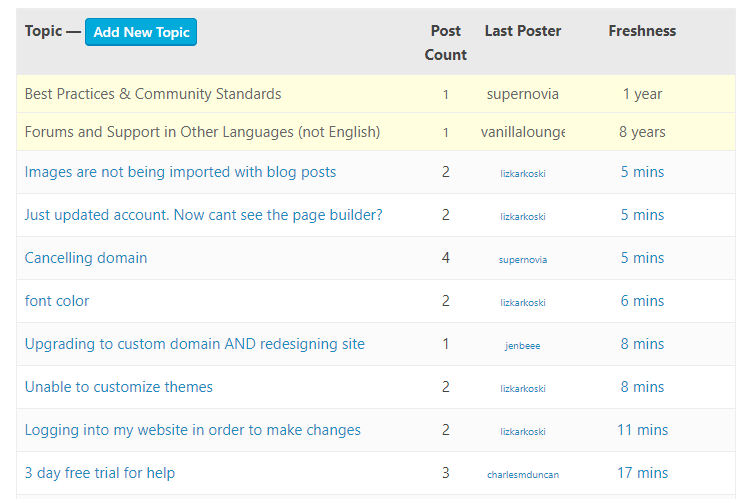Click 8 mins freshness for Upgrading domain topic
This screenshot has height=499, width=744.
pos(642,344)
